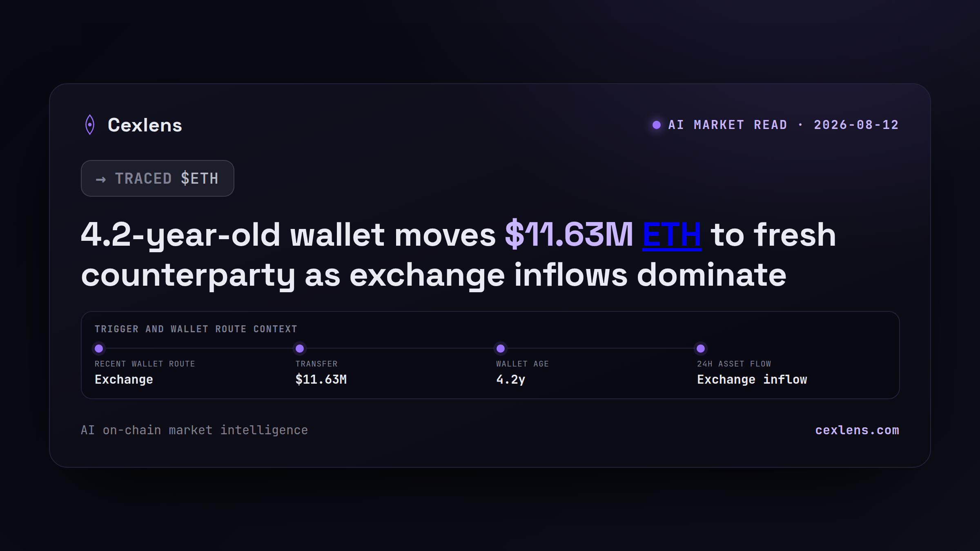Click the AI on-chain market intelligence tagline
The image size is (980, 551).
[194, 430]
